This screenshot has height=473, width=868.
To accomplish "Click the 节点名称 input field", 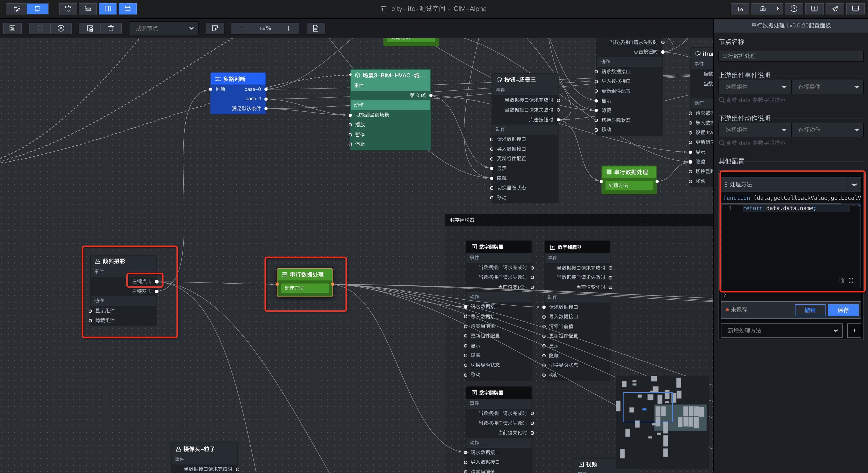I will click(x=791, y=56).
